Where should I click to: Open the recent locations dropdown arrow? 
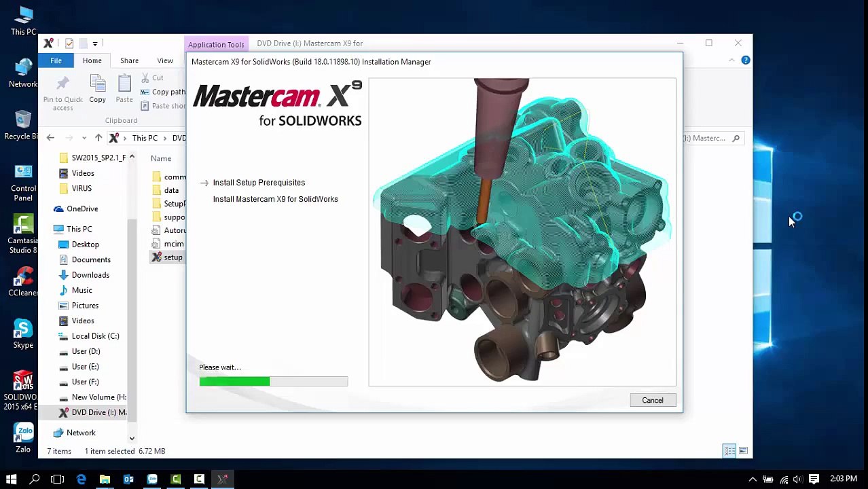[84, 138]
